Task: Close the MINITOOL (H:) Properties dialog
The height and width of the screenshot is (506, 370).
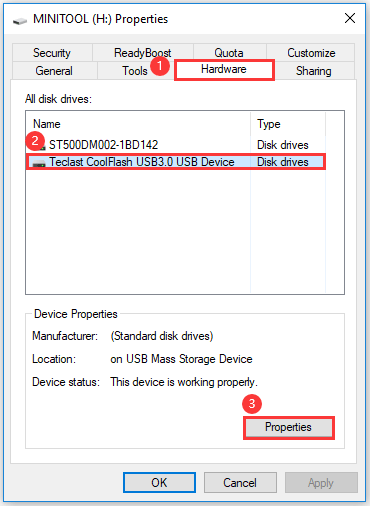Action: [x=350, y=18]
